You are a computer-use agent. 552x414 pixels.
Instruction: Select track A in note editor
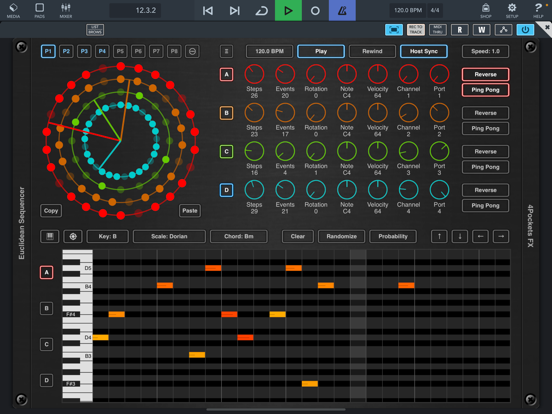(x=46, y=272)
